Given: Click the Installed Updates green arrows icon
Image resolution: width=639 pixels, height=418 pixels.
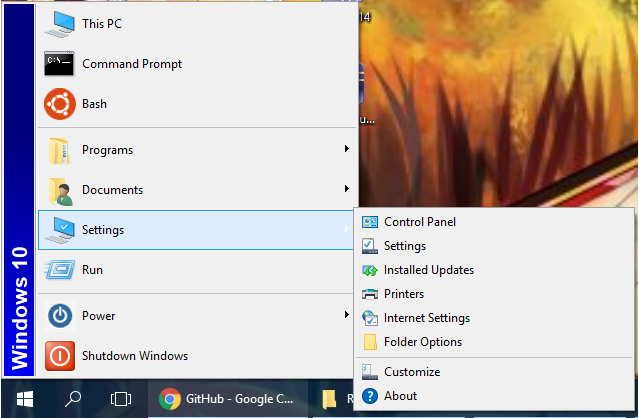Looking at the screenshot, I should (370, 270).
